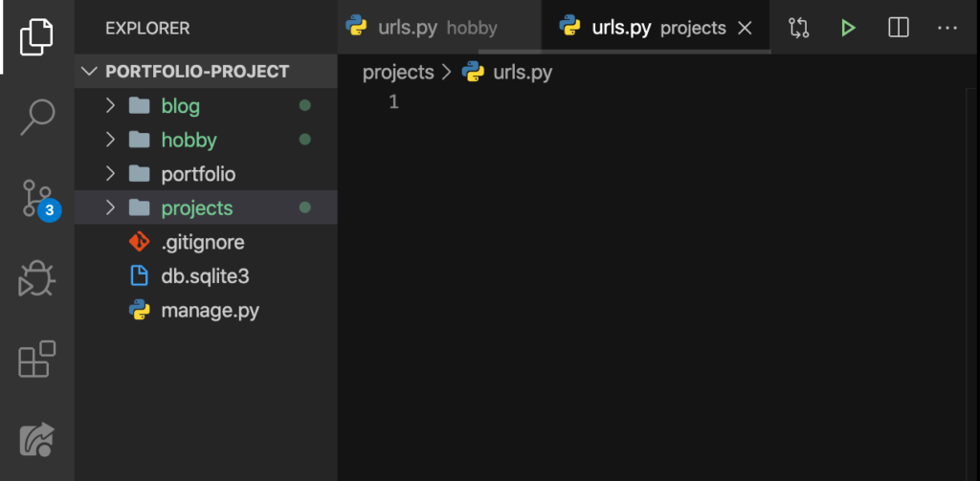Click the git icon beside .gitignore

[x=139, y=242]
